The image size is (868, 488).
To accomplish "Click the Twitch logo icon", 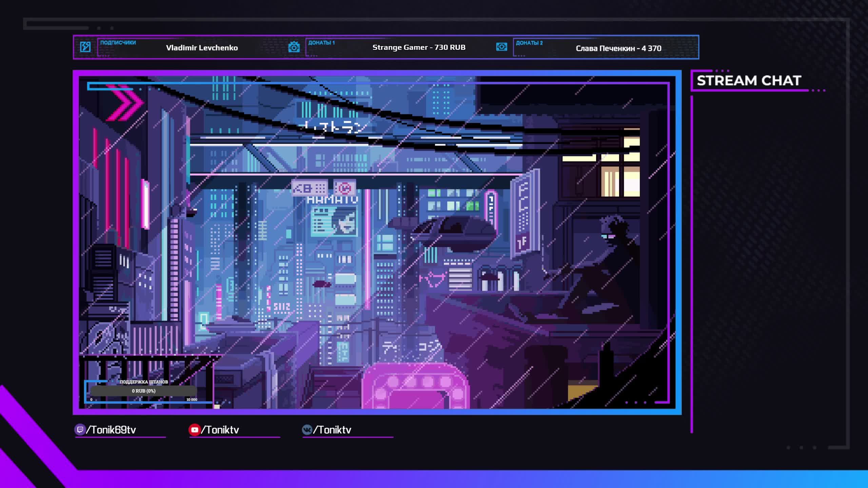I will (x=80, y=430).
